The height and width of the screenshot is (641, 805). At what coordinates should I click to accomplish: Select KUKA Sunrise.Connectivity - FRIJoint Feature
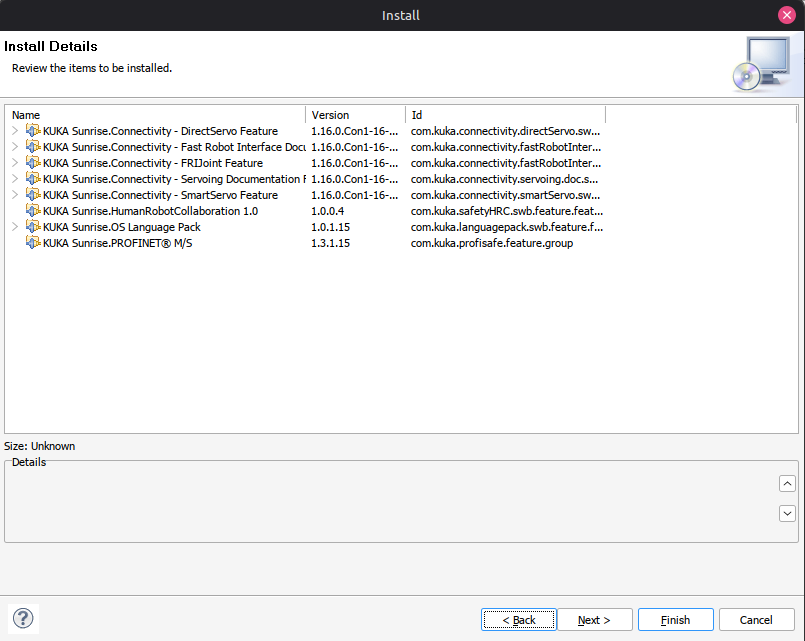point(152,163)
